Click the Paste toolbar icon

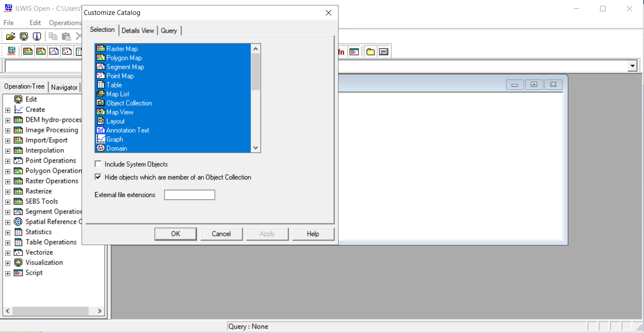point(66,37)
